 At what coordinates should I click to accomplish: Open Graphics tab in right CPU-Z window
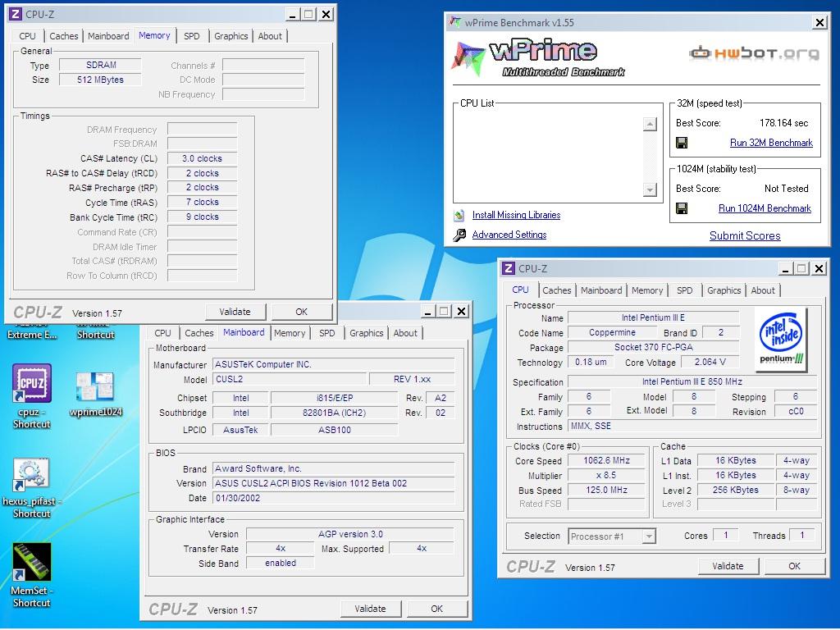coord(724,290)
